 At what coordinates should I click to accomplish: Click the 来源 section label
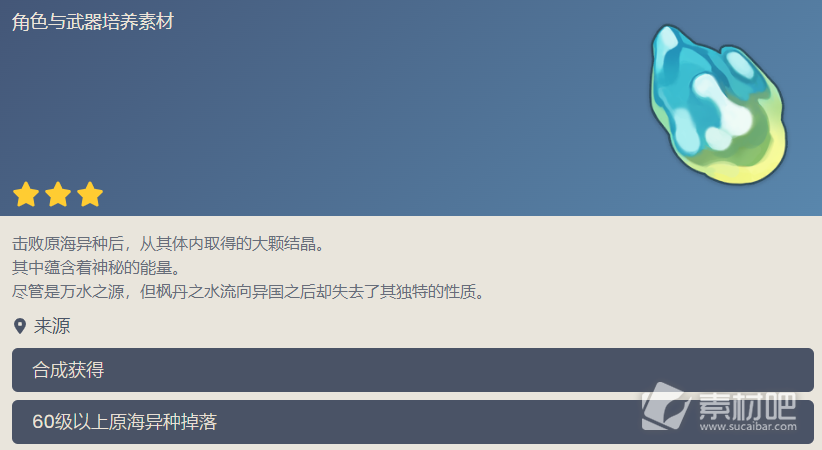click(52, 326)
